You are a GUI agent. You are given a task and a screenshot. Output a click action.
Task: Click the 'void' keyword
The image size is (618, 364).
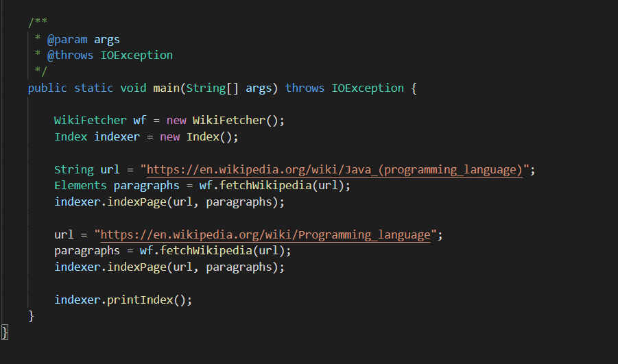point(133,88)
